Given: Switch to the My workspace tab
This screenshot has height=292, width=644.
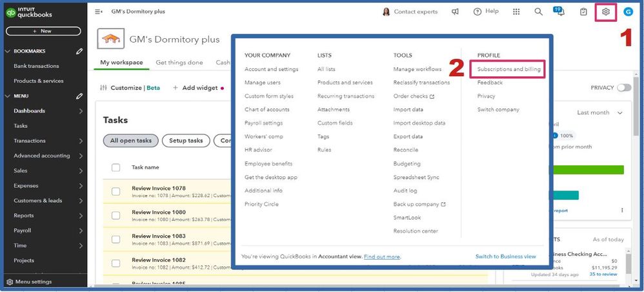Looking at the screenshot, I should pos(121,63).
